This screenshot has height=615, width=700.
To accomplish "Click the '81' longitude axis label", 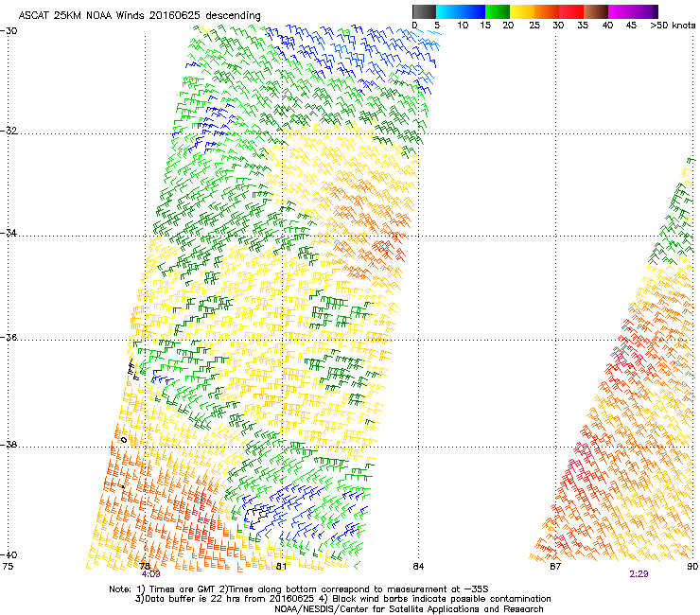I will pyautogui.click(x=281, y=567).
